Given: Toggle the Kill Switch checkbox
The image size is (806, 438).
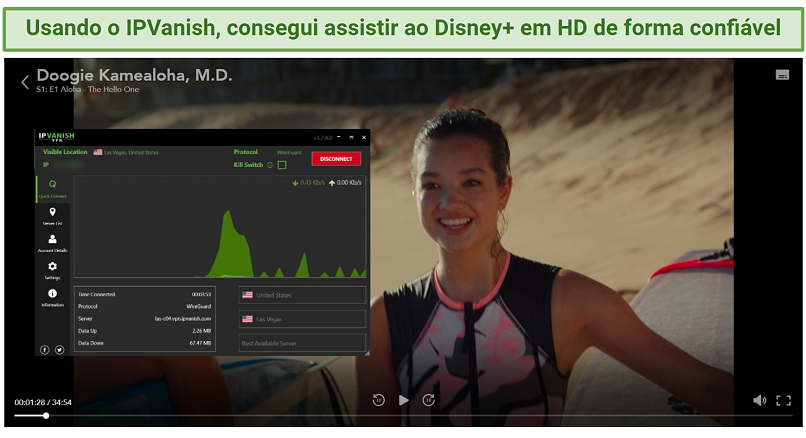Looking at the screenshot, I should (x=282, y=165).
